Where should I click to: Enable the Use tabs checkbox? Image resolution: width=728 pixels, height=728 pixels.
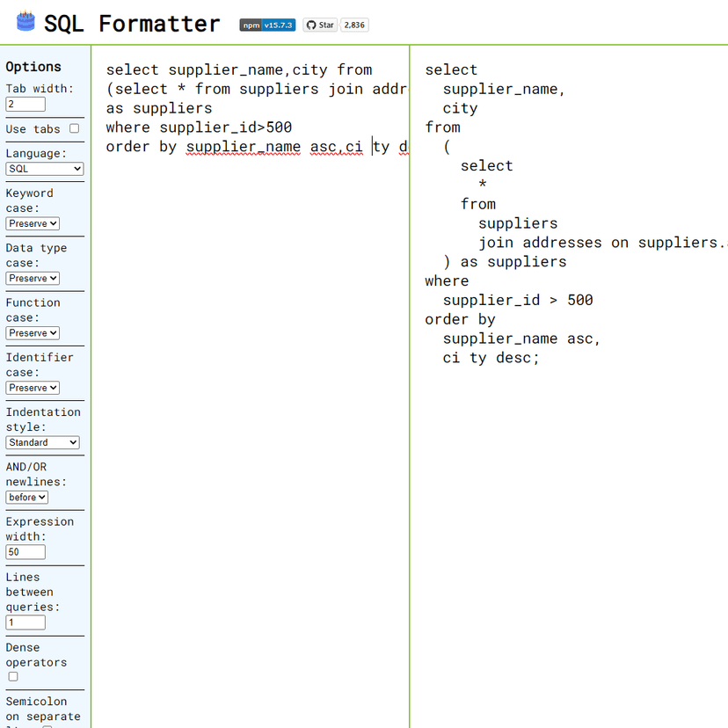pos(74,127)
